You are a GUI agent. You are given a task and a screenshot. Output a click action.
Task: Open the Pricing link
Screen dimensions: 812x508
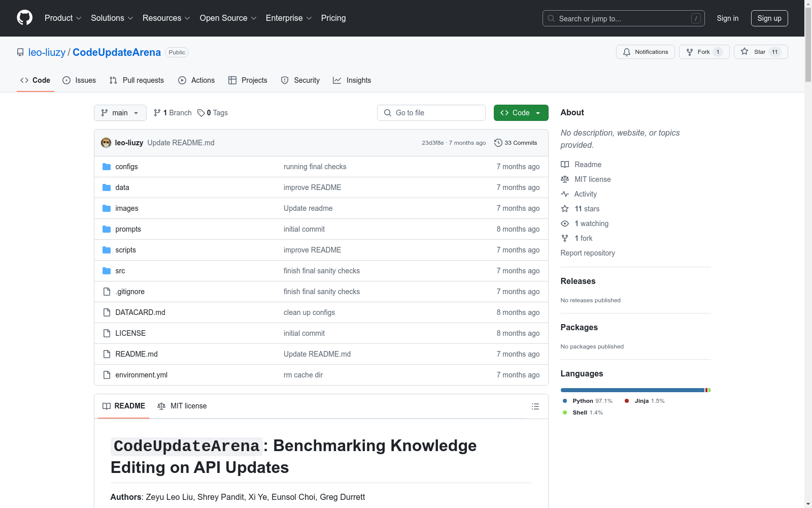tap(333, 18)
